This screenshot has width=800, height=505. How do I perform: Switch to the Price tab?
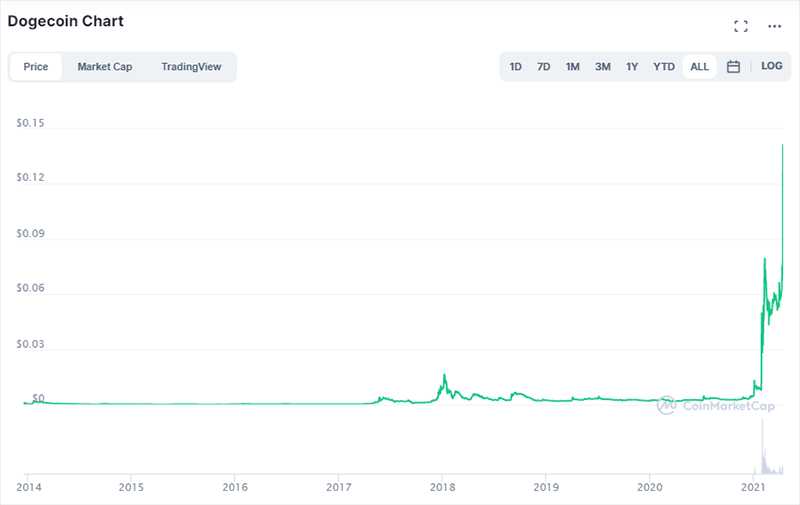pyautogui.click(x=36, y=67)
